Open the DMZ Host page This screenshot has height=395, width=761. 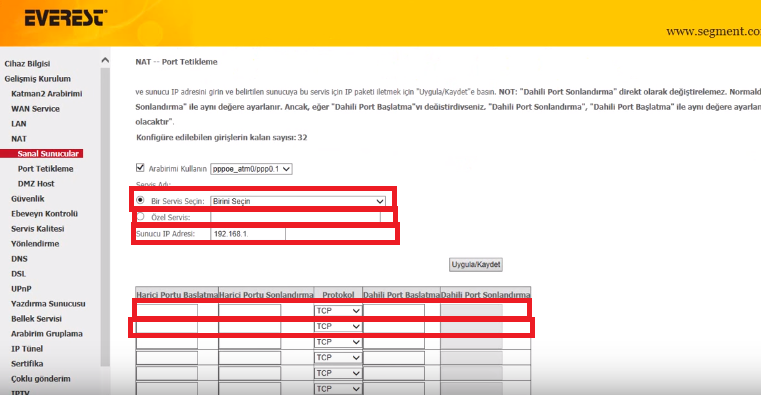tap(36, 184)
